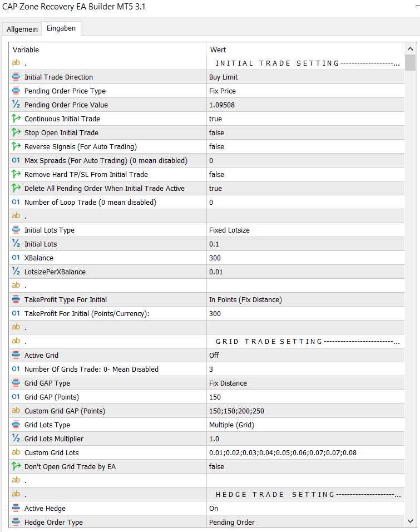420x532 pixels.
Task: Click the 01 icon of Number Of Grids Trade
Action: tap(16, 369)
